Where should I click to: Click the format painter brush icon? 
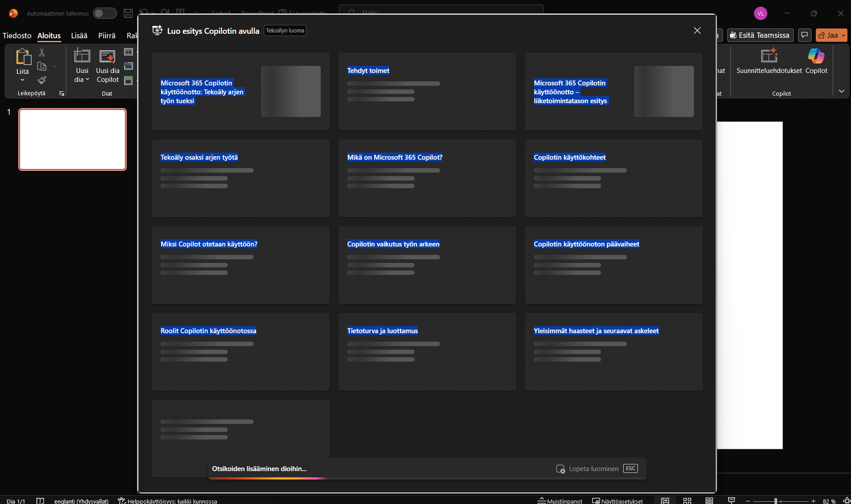(42, 80)
